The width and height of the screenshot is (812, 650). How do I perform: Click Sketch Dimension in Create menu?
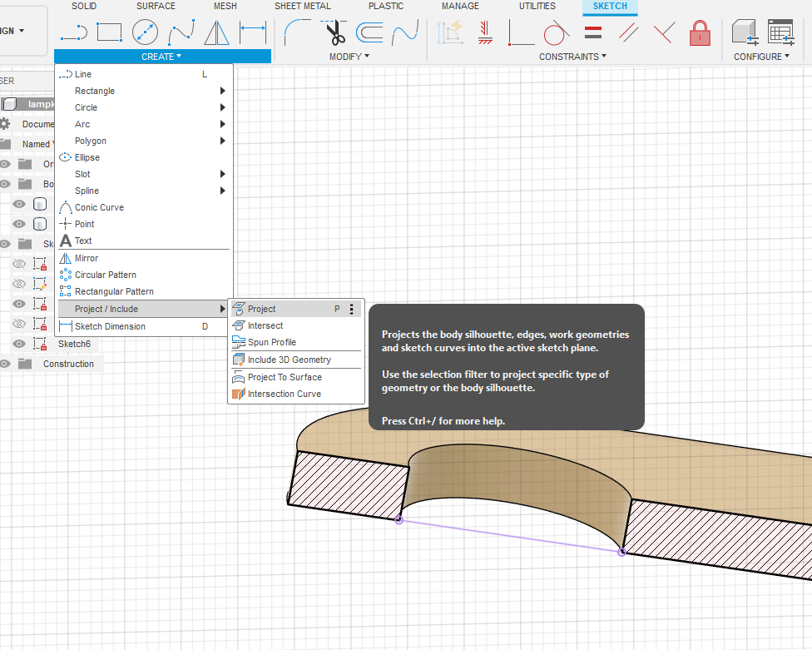(x=110, y=326)
